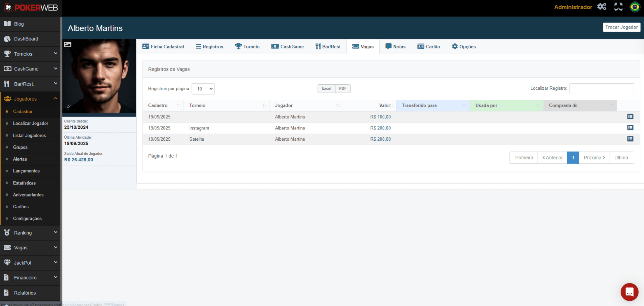Open Localizar Jogador in sidebar
Viewport: 644px width, 306px height.
[31, 123]
